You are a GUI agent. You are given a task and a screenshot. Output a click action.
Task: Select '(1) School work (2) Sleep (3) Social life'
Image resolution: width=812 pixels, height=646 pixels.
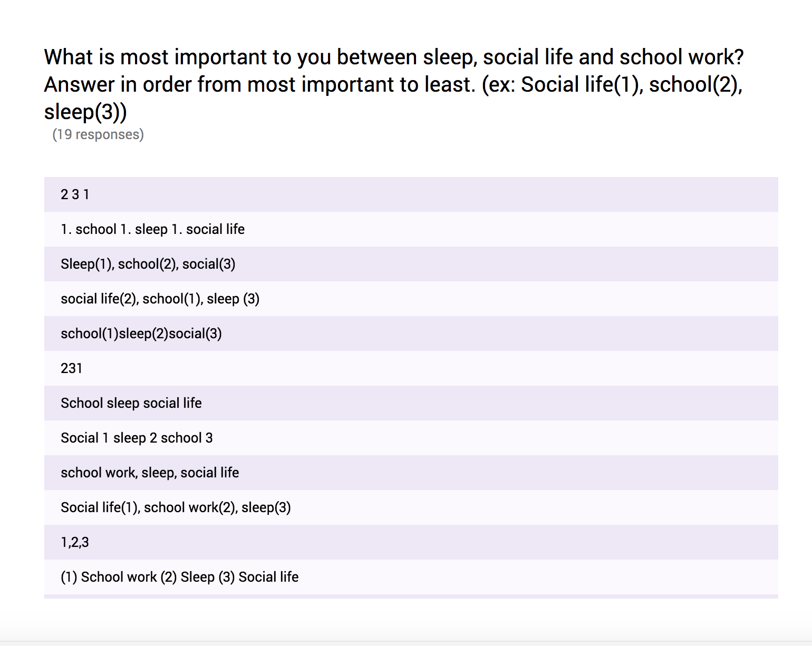[411, 577]
